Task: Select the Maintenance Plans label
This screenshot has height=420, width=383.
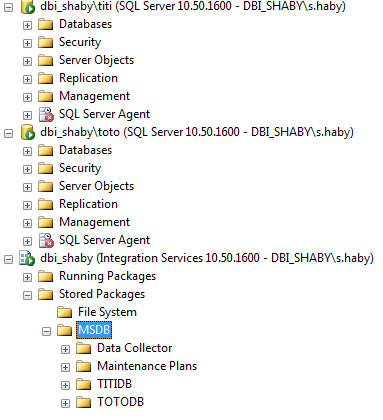Action: (x=147, y=366)
